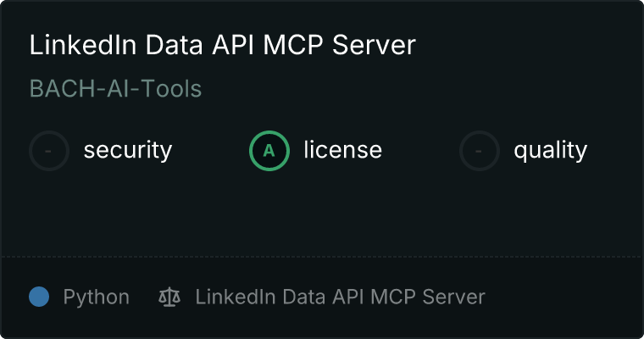644x339 pixels.
Task: Click empty card space below the badges
Action: click(322, 212)
